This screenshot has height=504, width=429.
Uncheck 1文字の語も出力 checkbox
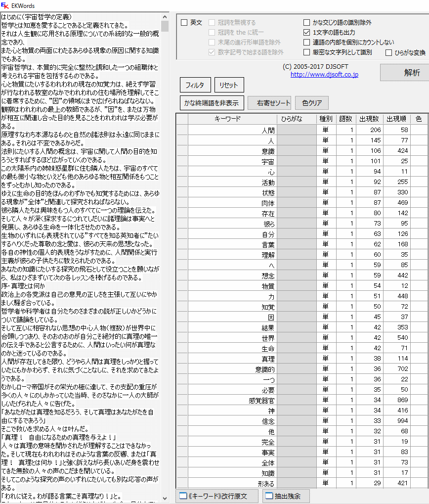(306, 33)
